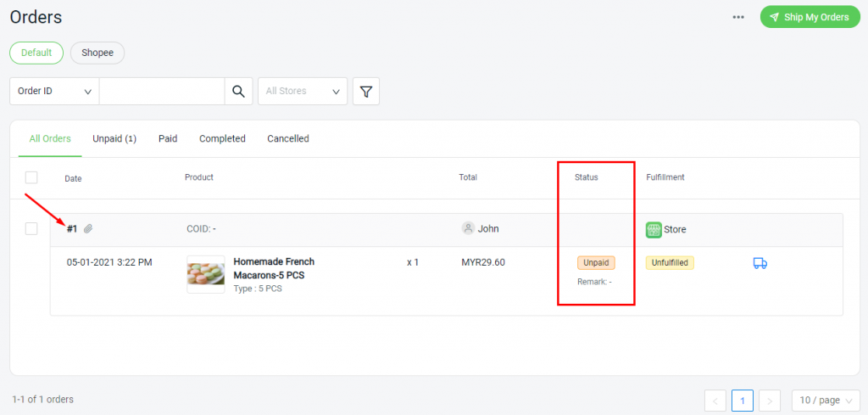Screen dimensions: 868x415
Task: Open the Completed tab
Action: [x=222, y=138]
